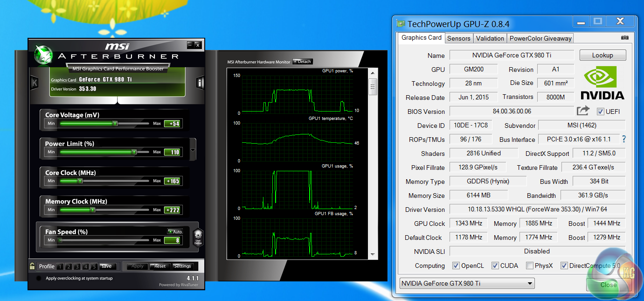644x301 pixels.
Task: Open the Validation tab
Action: (x=490, y=38)
